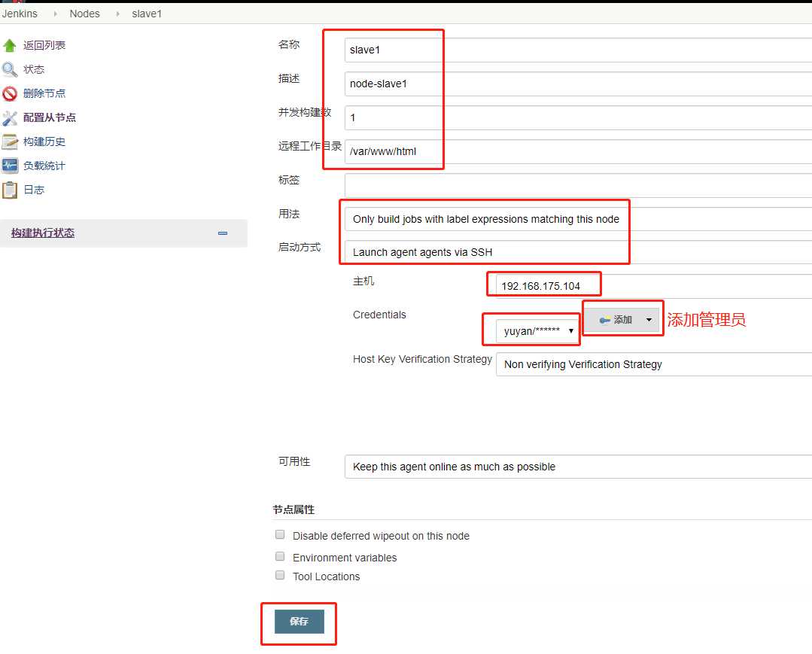This screenshot has width=812, height=654.
Task: Open 状态 link in sidebar
Action: (x=34, y=69)
